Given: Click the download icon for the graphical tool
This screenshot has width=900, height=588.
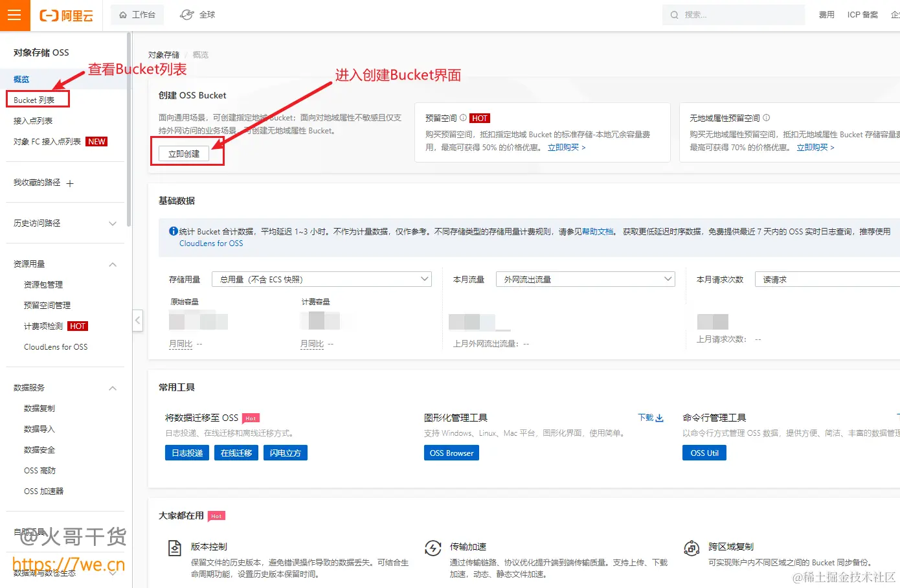Looking at the screenshot, I should click(x=660, y=418).
